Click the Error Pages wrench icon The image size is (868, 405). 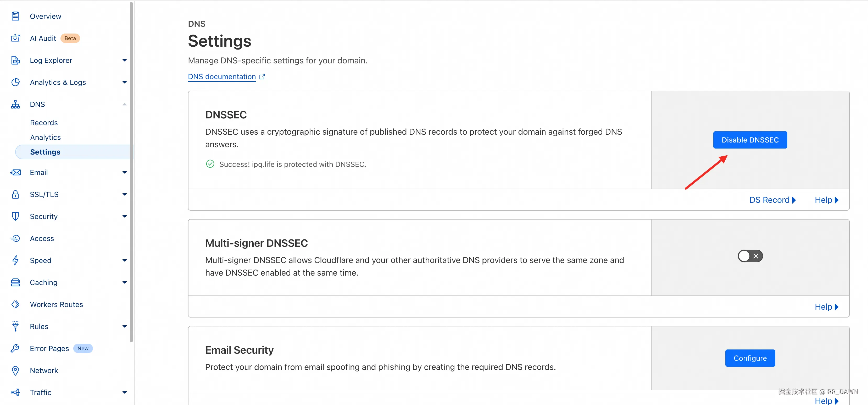pyautogui.click(x=15, y=348)
